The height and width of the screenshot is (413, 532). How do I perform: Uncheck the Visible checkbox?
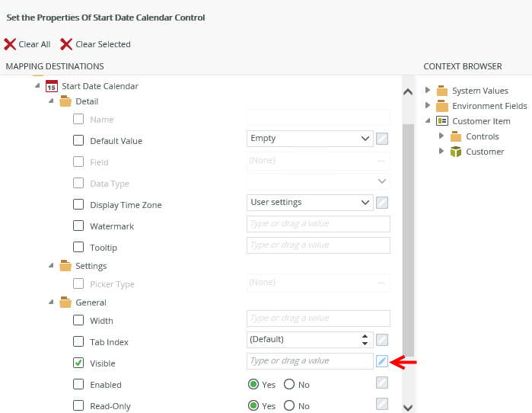click(x=78, y=363)
